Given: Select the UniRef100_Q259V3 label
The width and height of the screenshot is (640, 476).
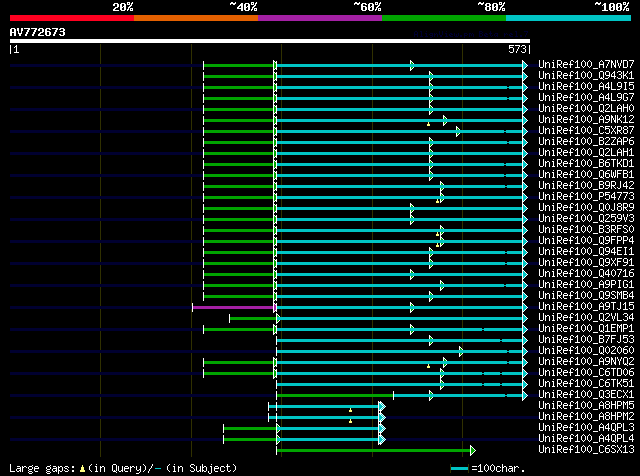Looking at the screenshot, I should point(586,219).
